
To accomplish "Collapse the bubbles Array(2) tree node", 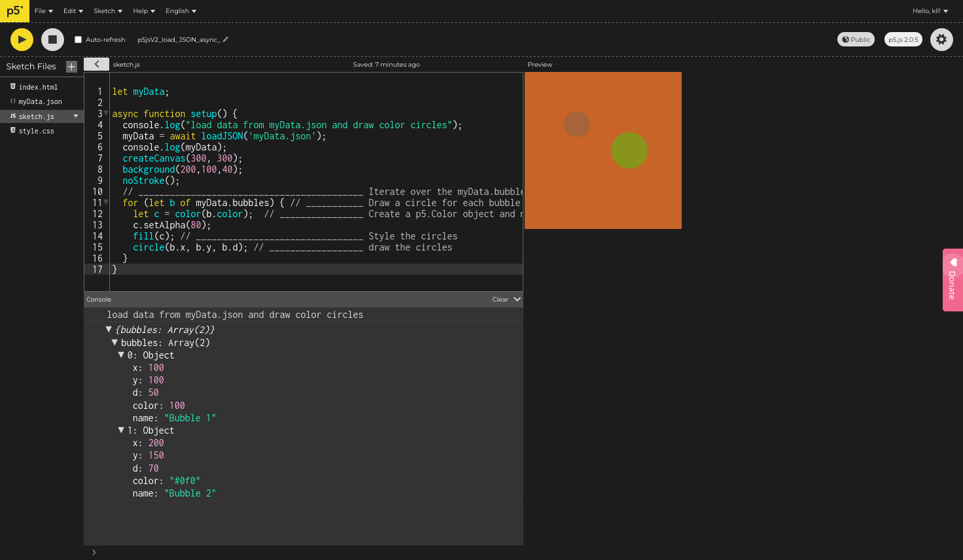I will click(x=114, y=342).
